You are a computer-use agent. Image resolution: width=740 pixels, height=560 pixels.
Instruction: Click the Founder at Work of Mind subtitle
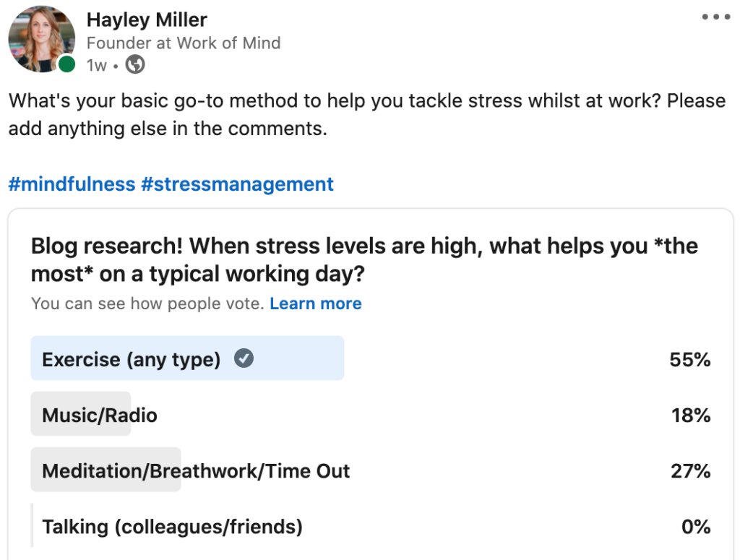pyautogui.click(x=184, y=43)
